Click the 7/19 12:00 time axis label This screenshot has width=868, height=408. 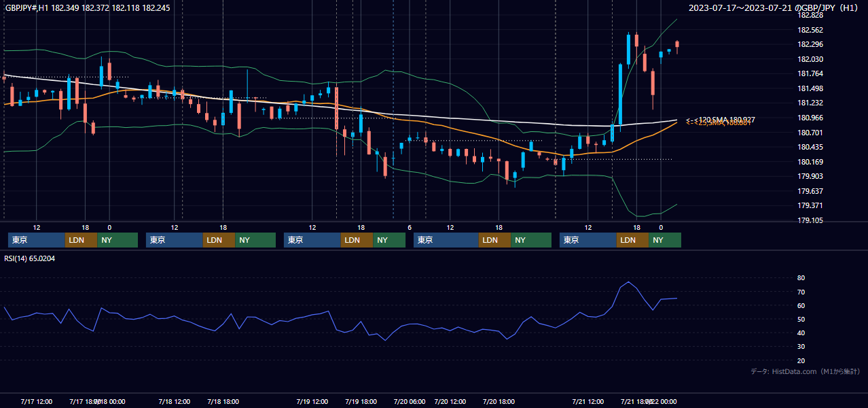(312, 401)
